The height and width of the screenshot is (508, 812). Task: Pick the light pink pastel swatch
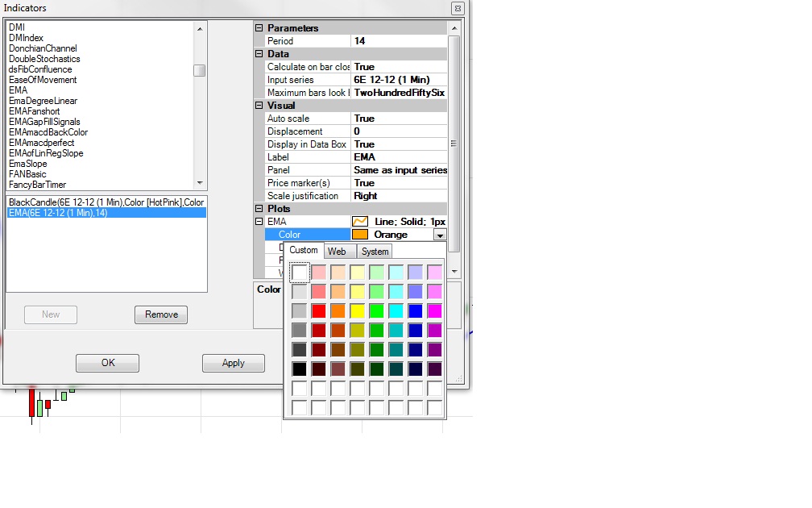click(x=319, y=273)
